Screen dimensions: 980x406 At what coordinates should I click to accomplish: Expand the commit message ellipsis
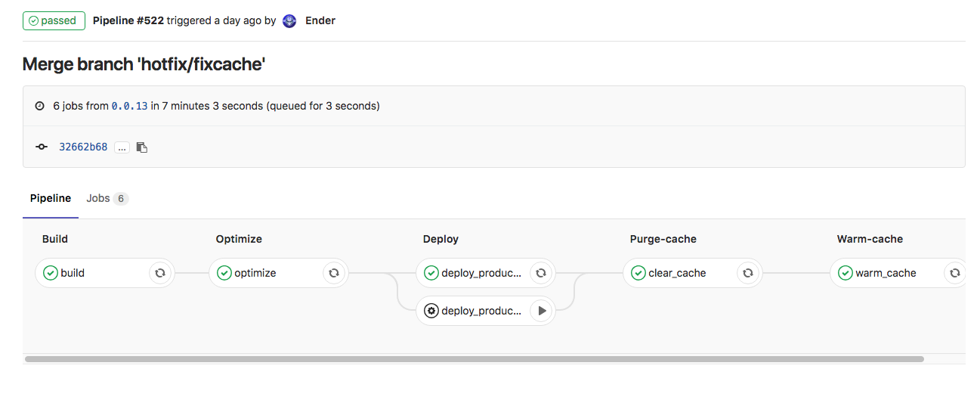tap(122, 147)
